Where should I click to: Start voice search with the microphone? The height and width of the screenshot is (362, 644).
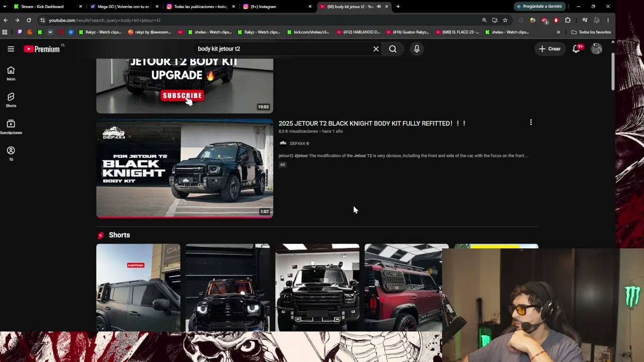tap(417, 49)
